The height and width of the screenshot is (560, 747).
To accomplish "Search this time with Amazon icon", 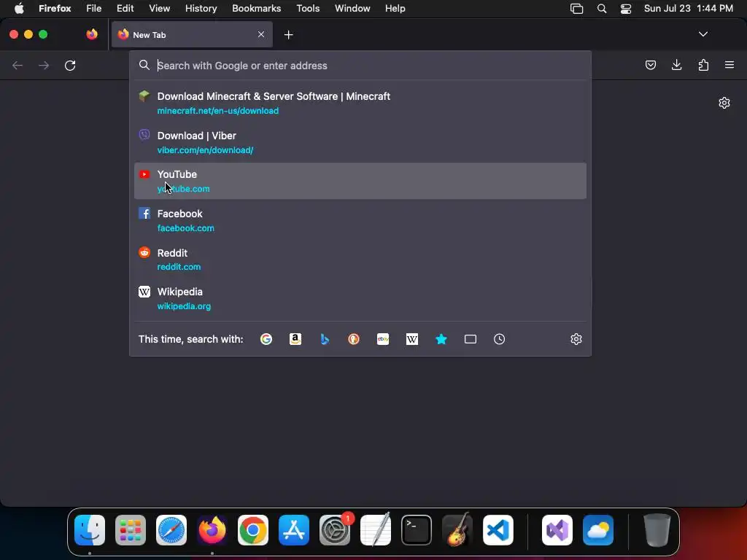I will tap(295, 339).
